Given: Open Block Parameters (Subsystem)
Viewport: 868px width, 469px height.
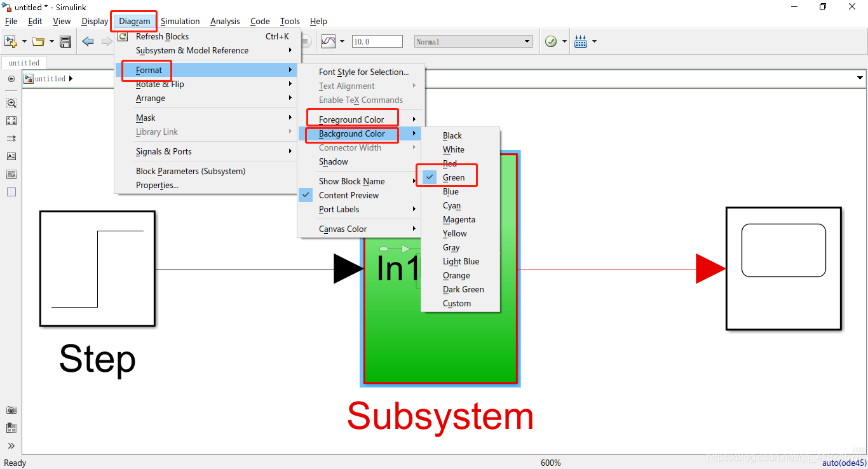Looking at the screenshot, I should click(191, 171).
